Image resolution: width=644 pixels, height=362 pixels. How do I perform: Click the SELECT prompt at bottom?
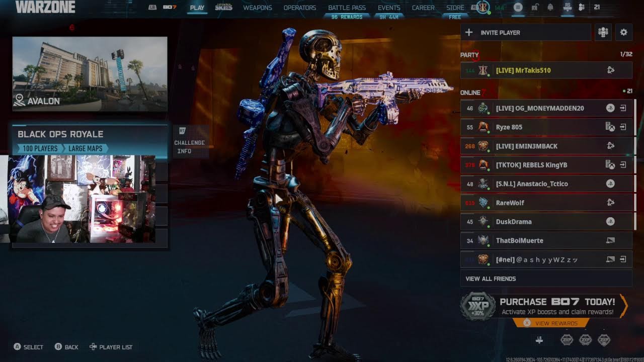[28, 347]
